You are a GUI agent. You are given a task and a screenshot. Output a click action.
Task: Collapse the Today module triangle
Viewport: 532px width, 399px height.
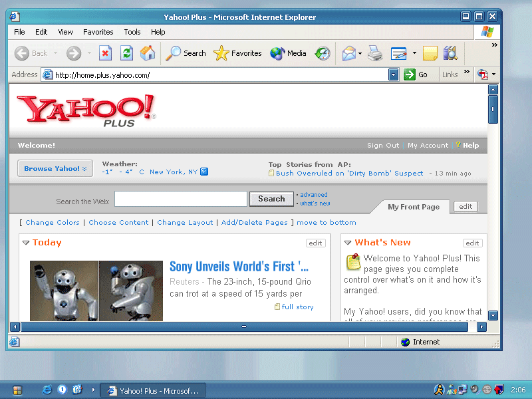point(26,243)
